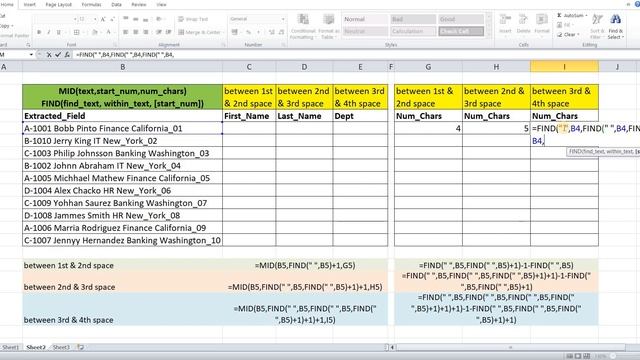Image resolution: width=640 pixels, height=360 pixels.
Task: Apply the font color
Action: point(109,32)
